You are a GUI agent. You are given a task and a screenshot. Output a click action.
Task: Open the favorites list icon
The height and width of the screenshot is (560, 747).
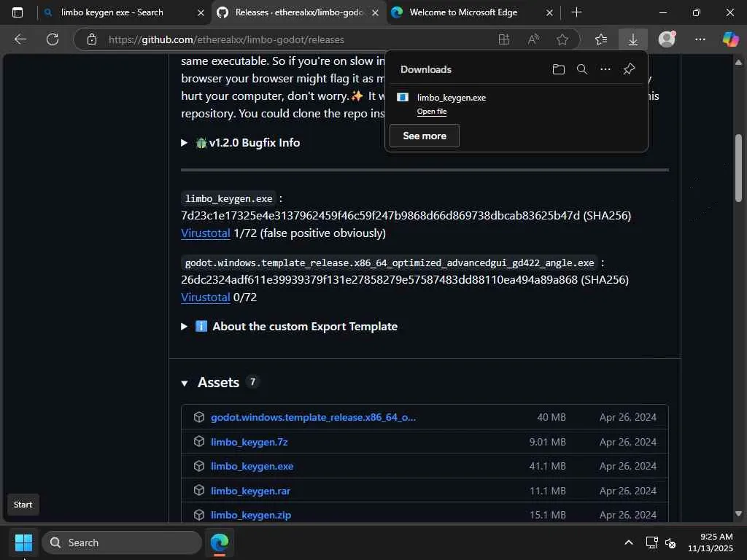pyautogui.click(x=601, y=39)
